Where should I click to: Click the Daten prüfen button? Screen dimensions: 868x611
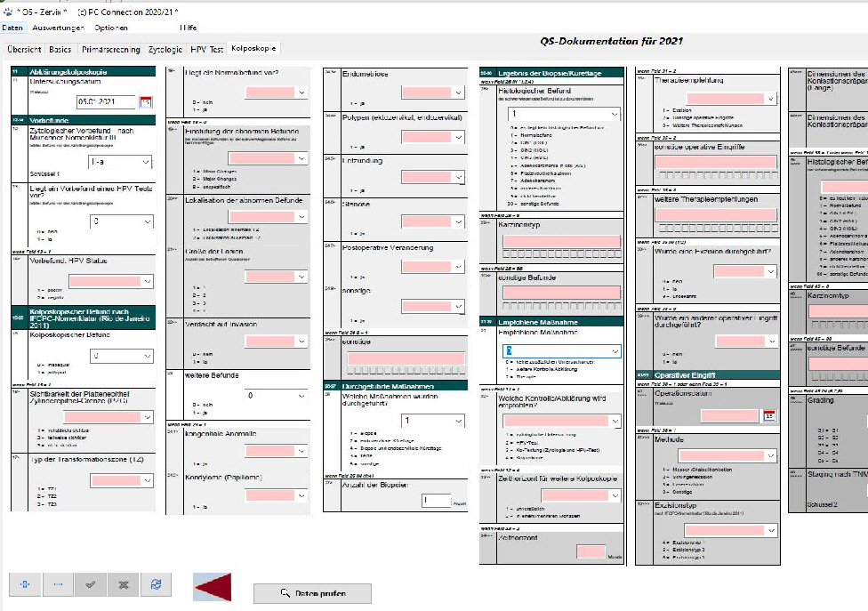pyautogui.click(x=313, y=593)
